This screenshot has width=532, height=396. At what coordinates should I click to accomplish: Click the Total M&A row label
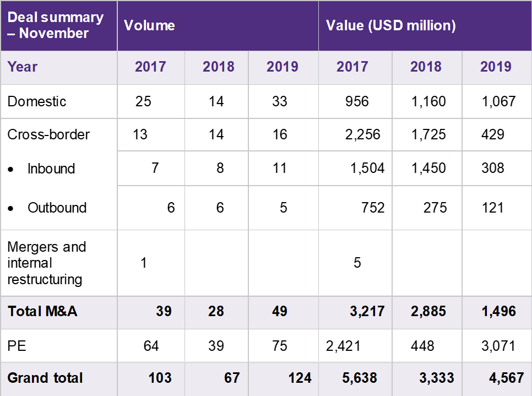(x=42, y=311)
